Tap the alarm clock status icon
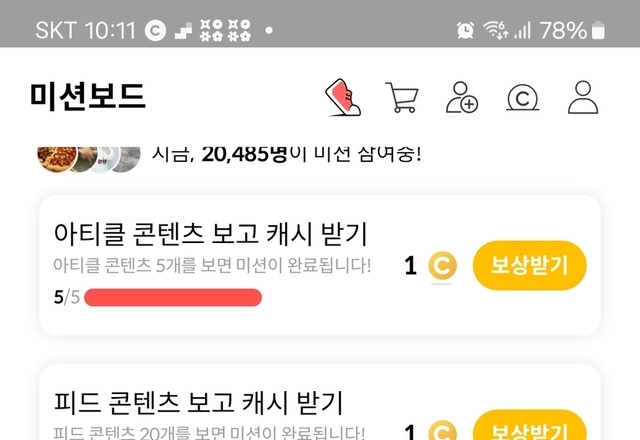Screen dimensions: 640x440 point(465,30)
